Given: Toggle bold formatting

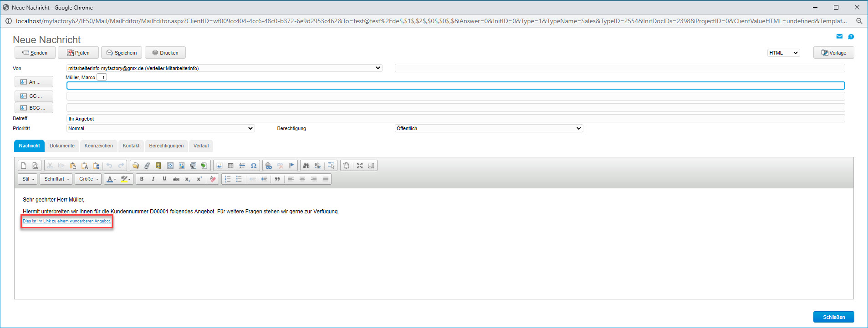Looking at the screenshot, I should pyautogui.click(x=142, y=179).
